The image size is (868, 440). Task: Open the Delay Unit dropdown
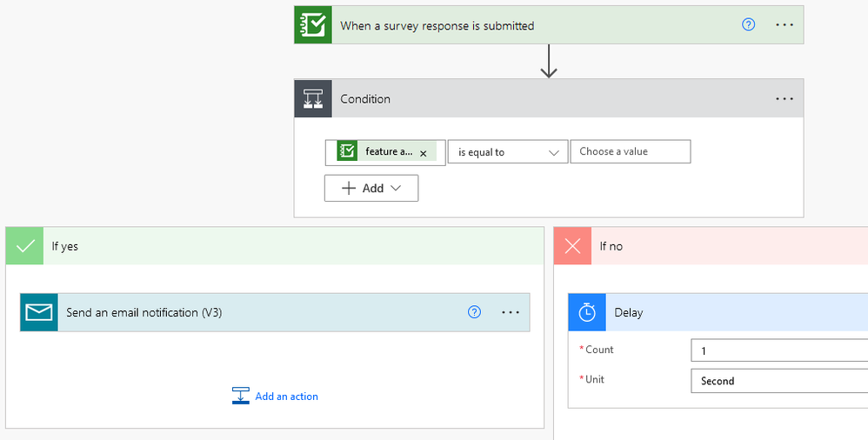pyautogui.click(x=778, y=381)
